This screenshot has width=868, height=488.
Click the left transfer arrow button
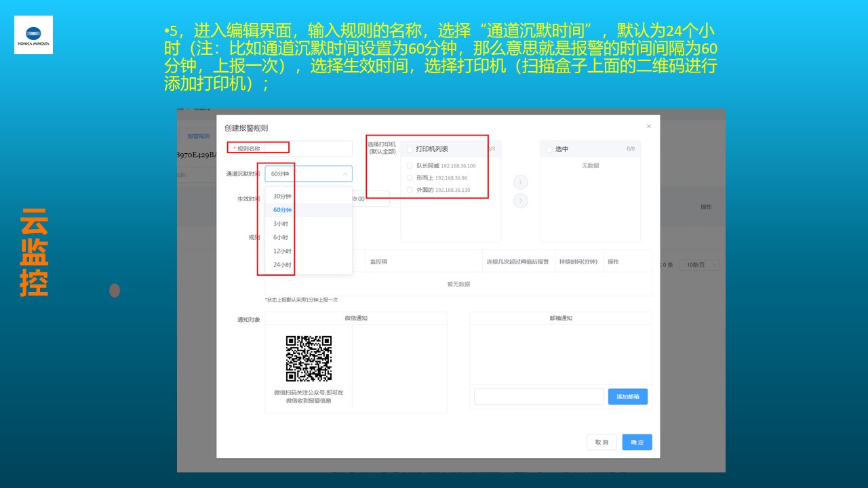[520, 182]
